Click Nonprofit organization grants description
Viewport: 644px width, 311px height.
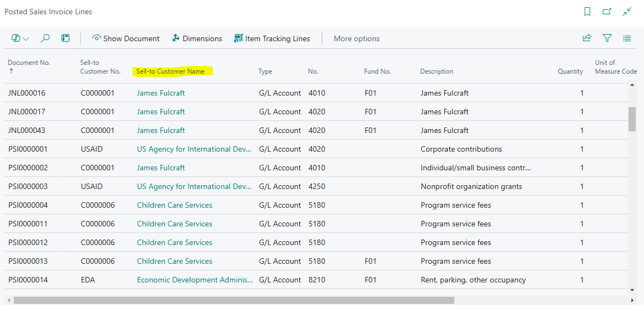pyautogui.click(x=471, y=186)
